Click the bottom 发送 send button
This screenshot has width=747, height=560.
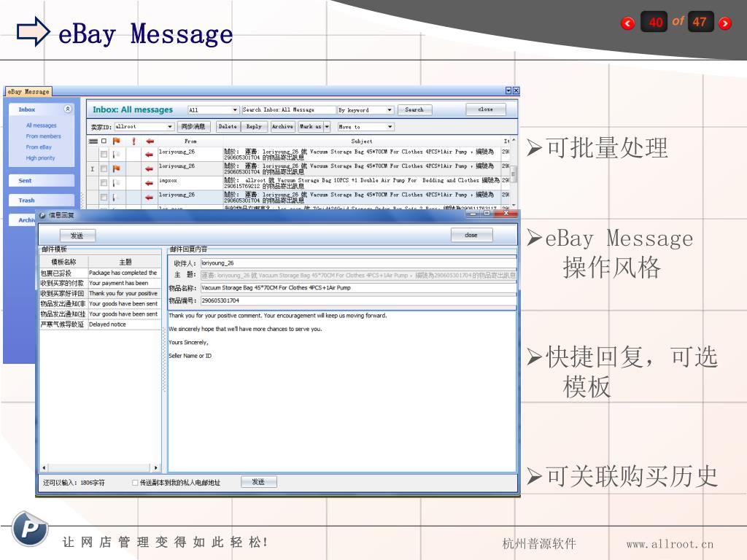point(259,482)
